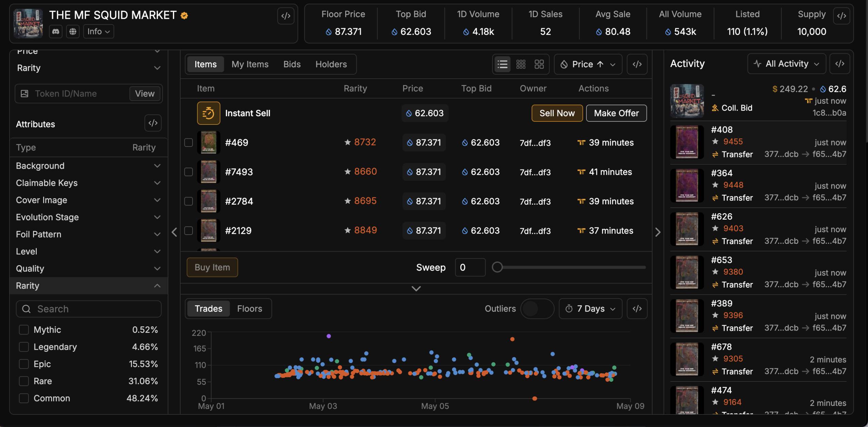Open the Price sort dropdown
The width and height of the screenshot is (868, 427).
coord(588,64)
